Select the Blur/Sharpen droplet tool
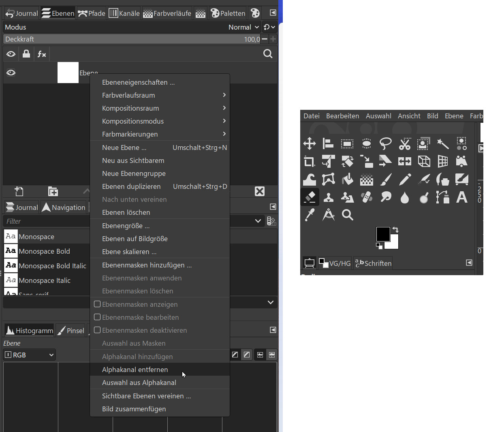Viewport: 504px width, 432px height. click(x=404, y=197)
